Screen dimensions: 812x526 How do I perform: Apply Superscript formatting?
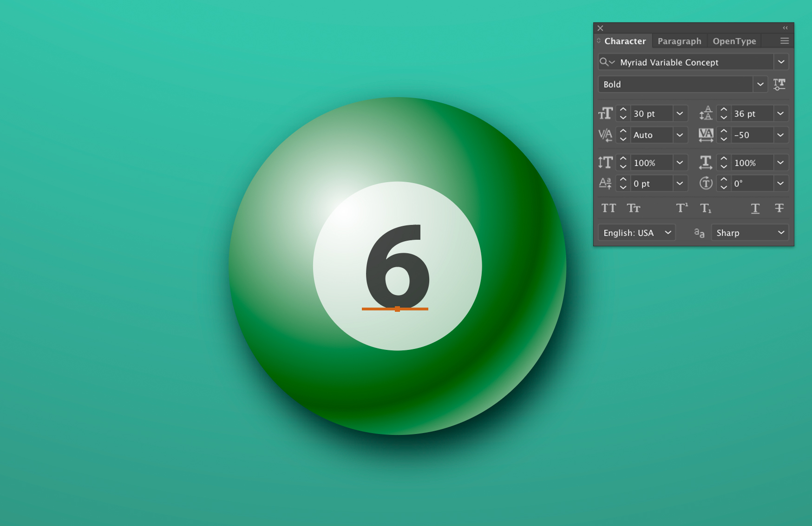tap(681, 208)
